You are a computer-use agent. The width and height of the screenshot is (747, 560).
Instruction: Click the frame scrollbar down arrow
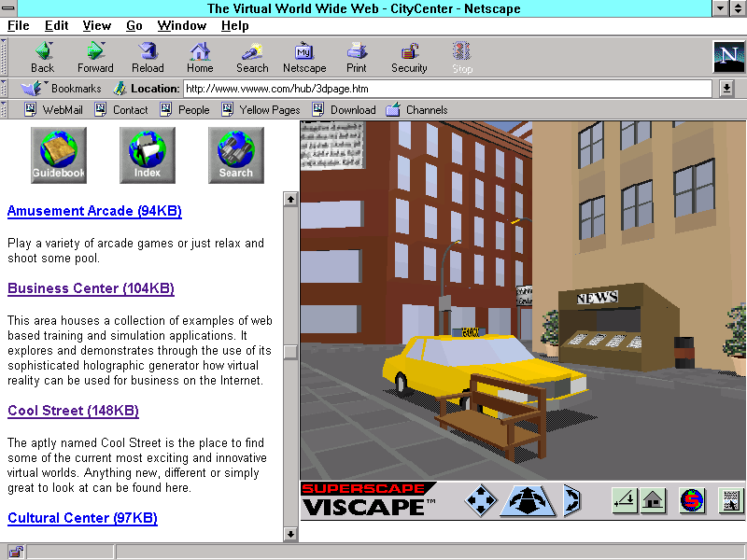pos(290,534)
